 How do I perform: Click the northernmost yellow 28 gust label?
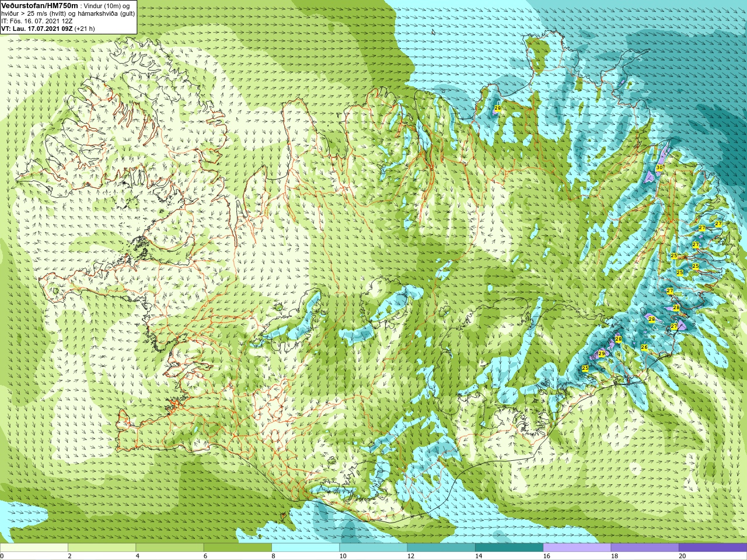pyautogui.click(x=498, y=108)
